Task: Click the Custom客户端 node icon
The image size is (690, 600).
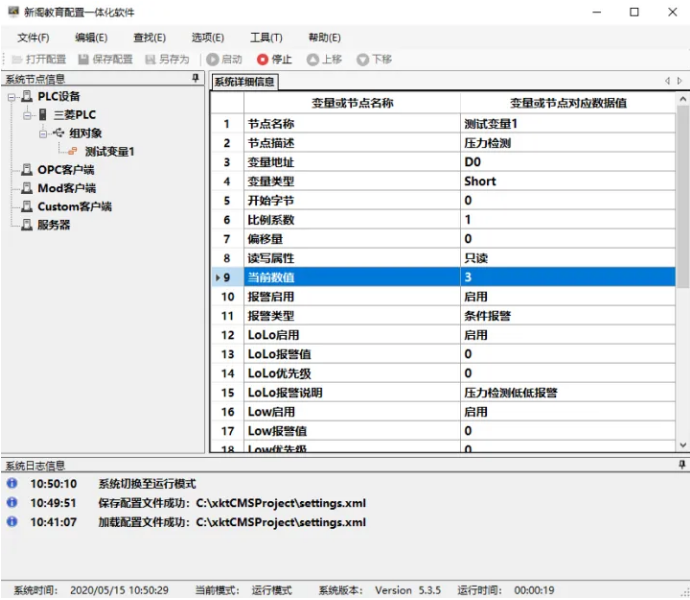Action: click(x=27, y=206)
